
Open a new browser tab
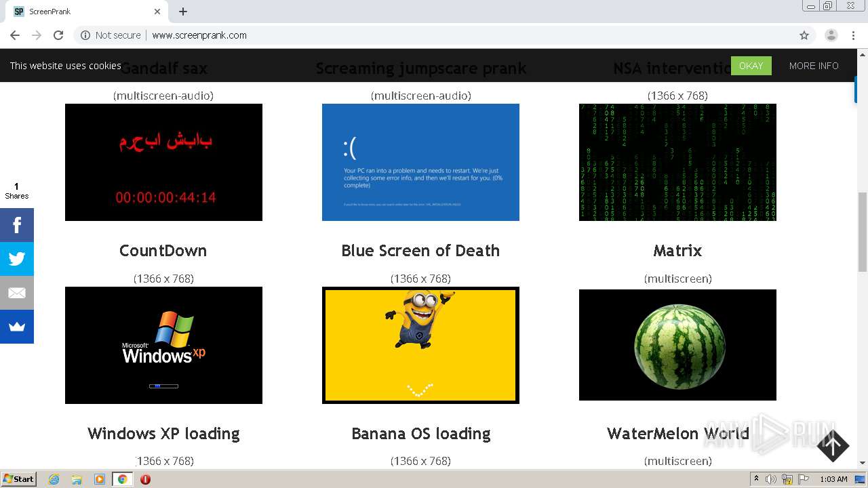[183, 12]
